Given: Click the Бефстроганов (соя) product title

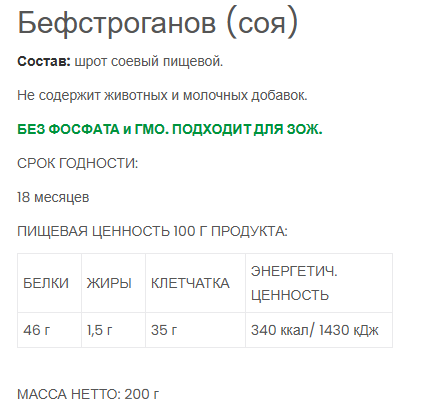Looking at the screenshot, I should tap(157, 24).
